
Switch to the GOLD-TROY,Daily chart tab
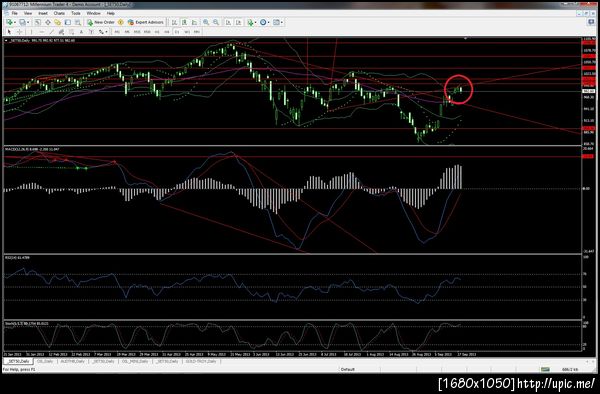201,361
